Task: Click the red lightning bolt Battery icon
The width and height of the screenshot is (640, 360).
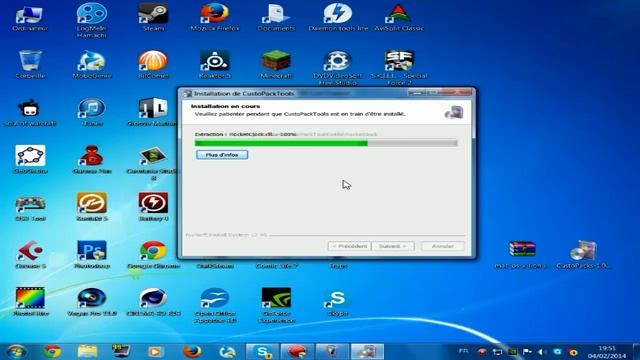Action: pyautogui.click(x=153, y=207)
